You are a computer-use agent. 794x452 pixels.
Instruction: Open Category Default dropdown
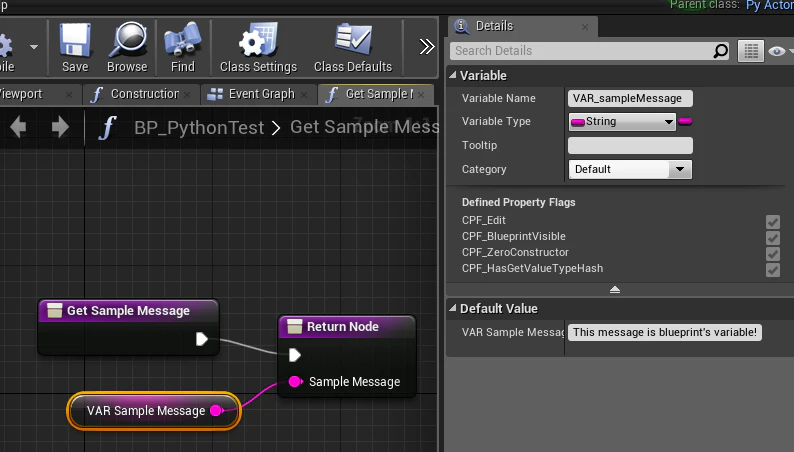point(630,169)
